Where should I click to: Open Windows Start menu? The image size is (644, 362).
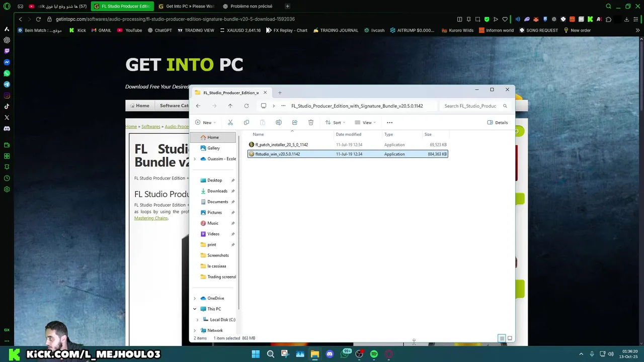(x=256, y=354)
